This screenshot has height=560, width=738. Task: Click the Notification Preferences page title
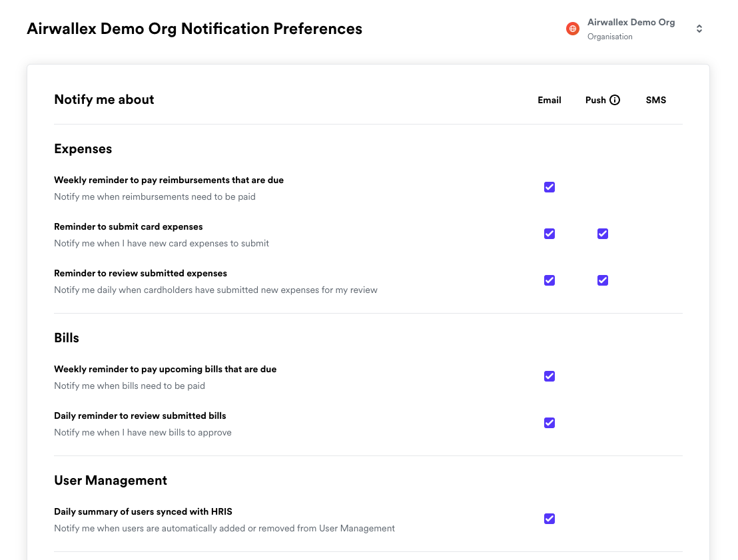click(x=194, y=29)
